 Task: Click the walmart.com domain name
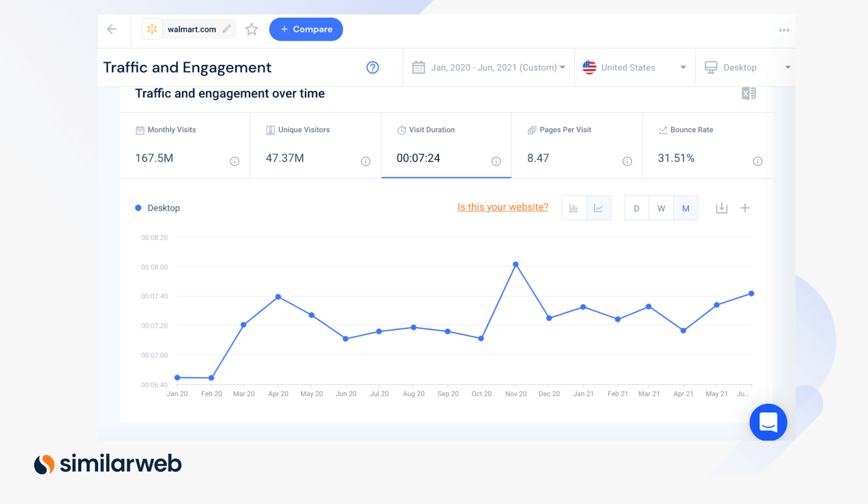(x=192, y=29)
